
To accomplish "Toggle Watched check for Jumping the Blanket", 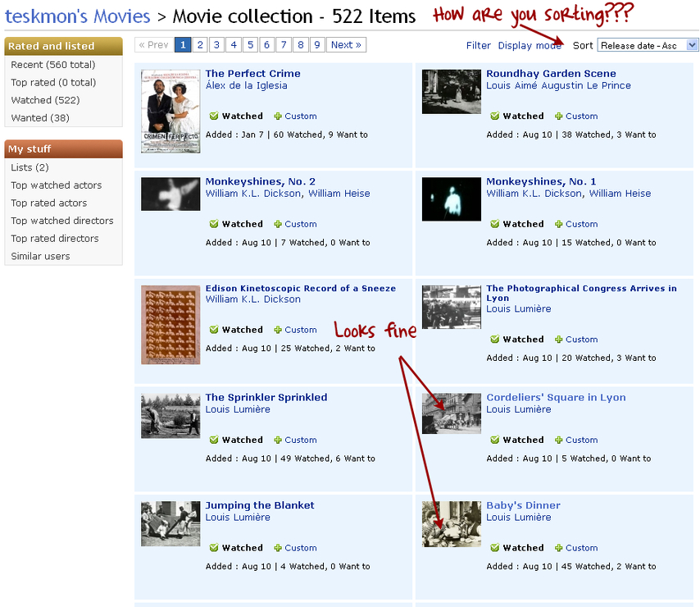I will [214, 548].
